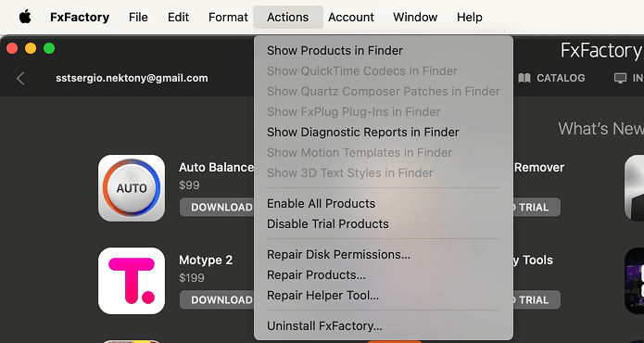Open the Motype 2 app icon
This screenshot has width=644, height=343.
pos(132,281)
